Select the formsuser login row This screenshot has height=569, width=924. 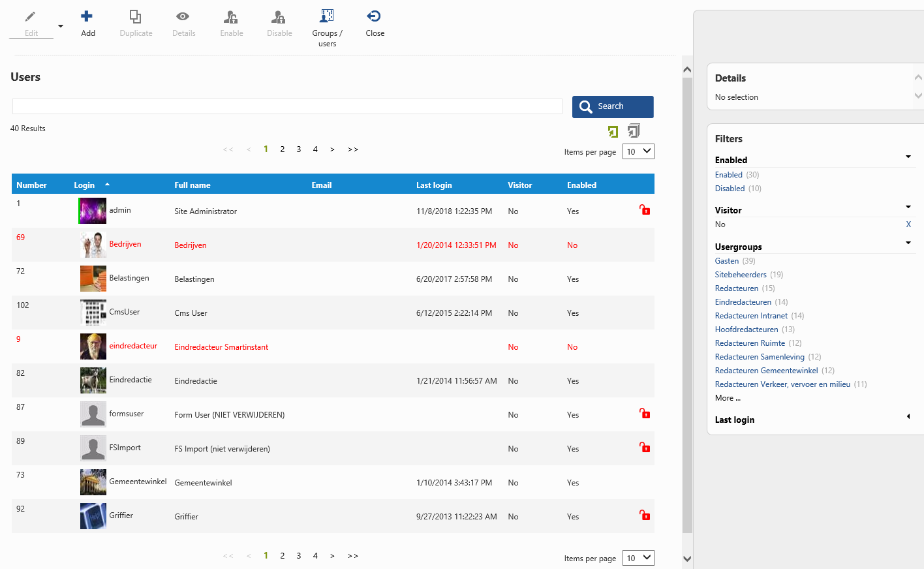(x=333, y=414)
